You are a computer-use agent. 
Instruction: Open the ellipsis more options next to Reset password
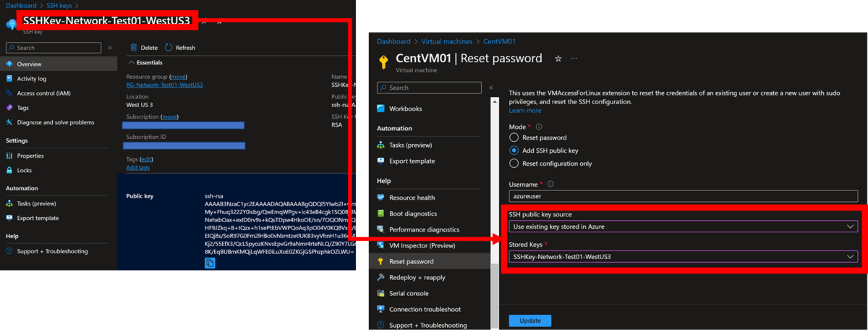(x=574, y=59)
